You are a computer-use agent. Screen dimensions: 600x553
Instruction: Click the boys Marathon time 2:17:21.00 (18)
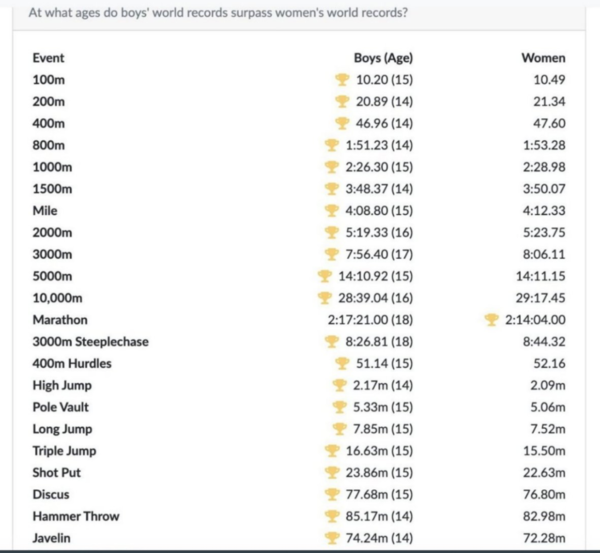pyautogui.click(x=370, y=320)
